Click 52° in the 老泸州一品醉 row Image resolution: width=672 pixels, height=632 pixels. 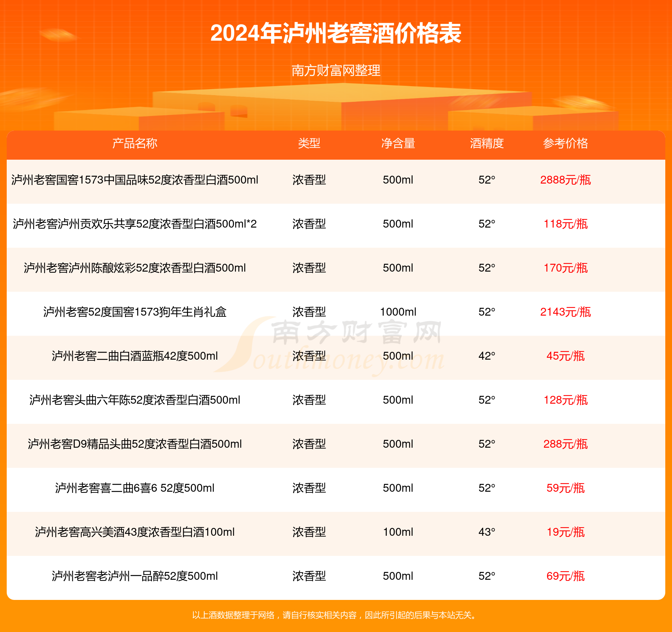point(487,576)
